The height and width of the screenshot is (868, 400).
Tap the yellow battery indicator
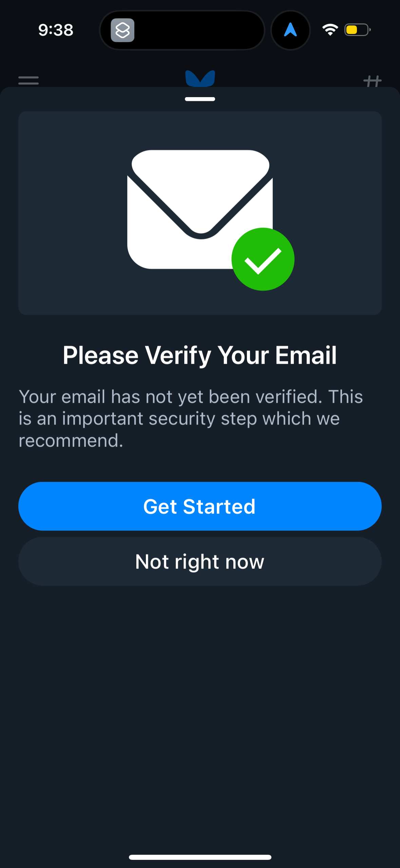[x=356, y=30]
